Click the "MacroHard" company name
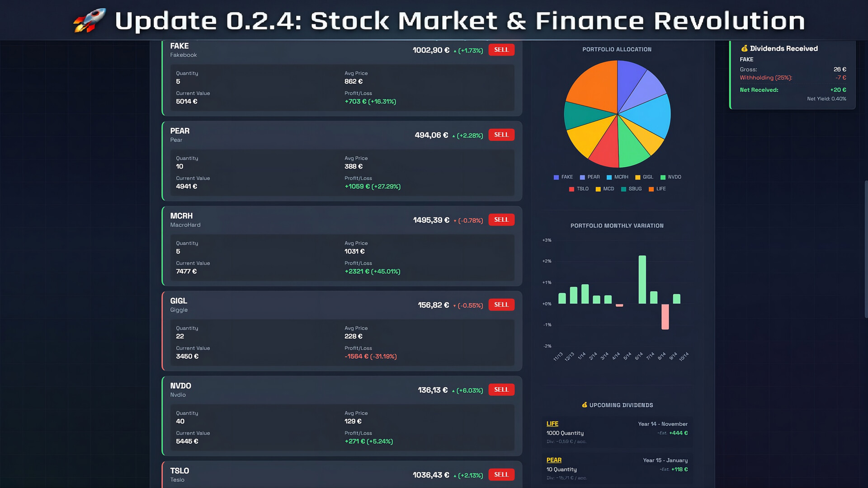Screen dimensions: 868x488 [x=185, y=225]
